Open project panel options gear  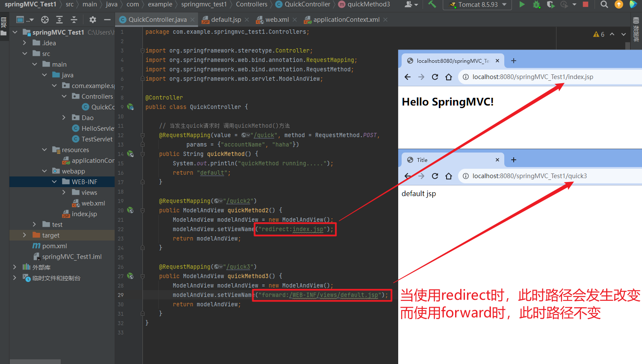coord(93,20)
